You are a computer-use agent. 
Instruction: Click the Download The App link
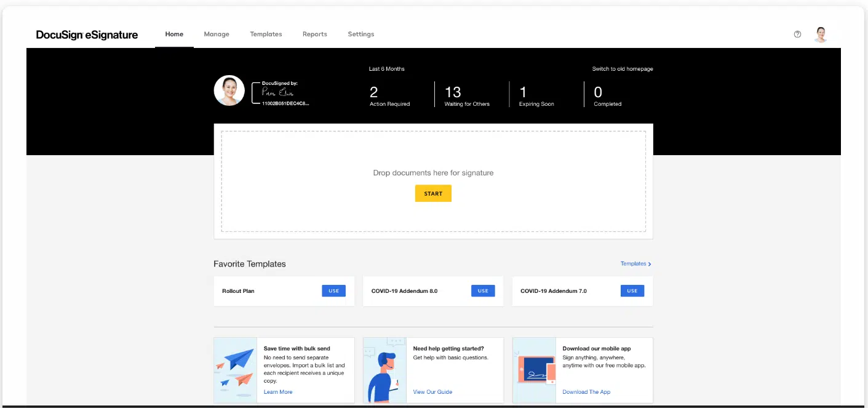coord(586,392)
